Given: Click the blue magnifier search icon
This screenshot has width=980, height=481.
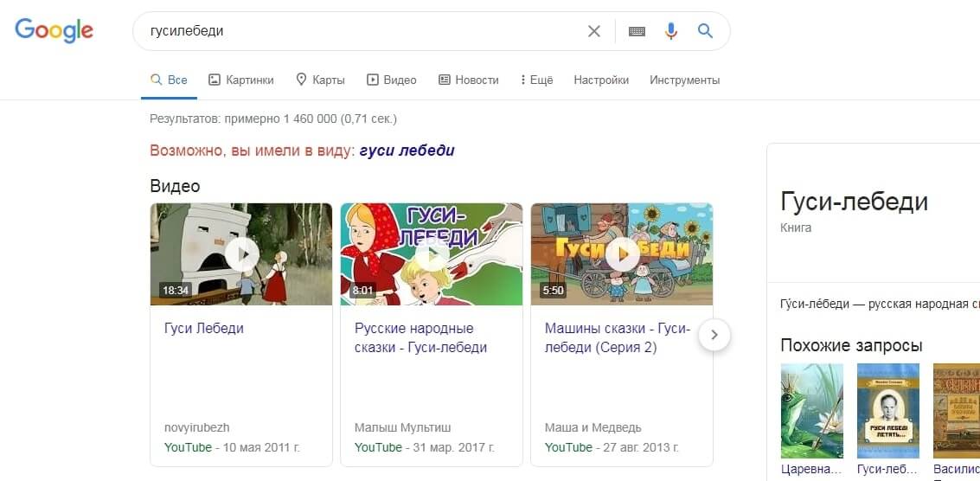Looking at the screenshot, I should 705,31.
